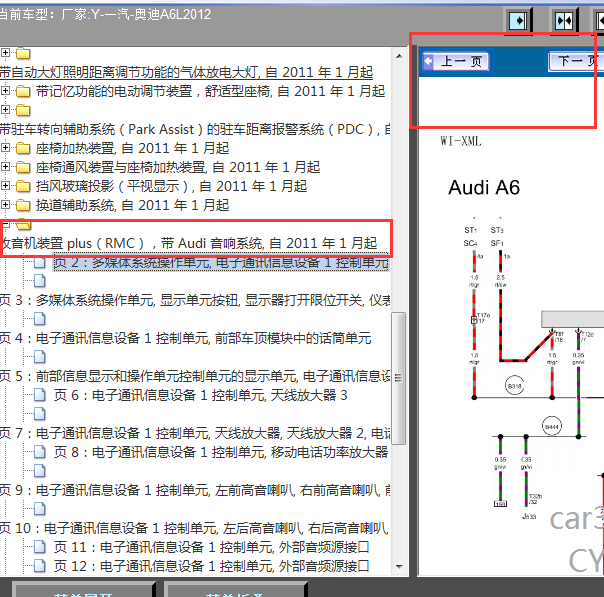Viewport: 604px width, 597px height.
Task: Click folder icon for Park Assist entry
Action: click(x=23, y=110)
